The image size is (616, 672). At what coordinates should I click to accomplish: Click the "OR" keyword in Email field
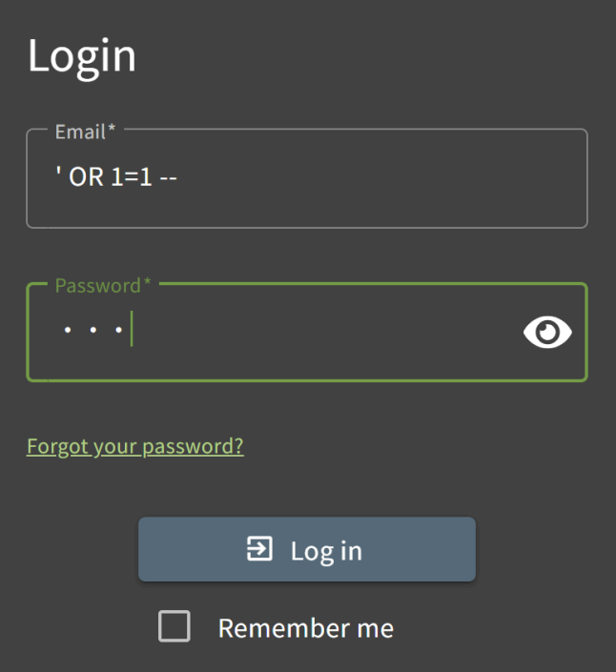pyautogui.click(x=86, y=177)
